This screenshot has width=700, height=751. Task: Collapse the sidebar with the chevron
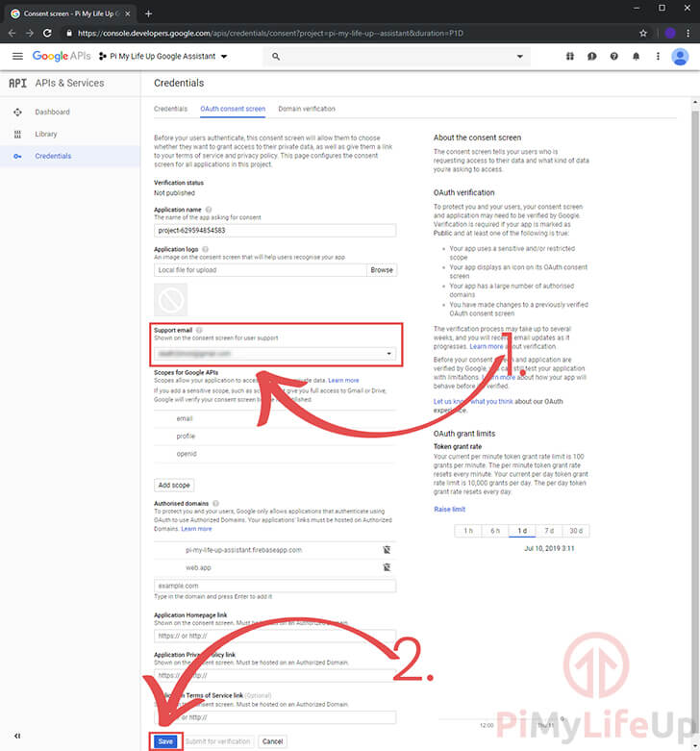(x=17, y=736)
